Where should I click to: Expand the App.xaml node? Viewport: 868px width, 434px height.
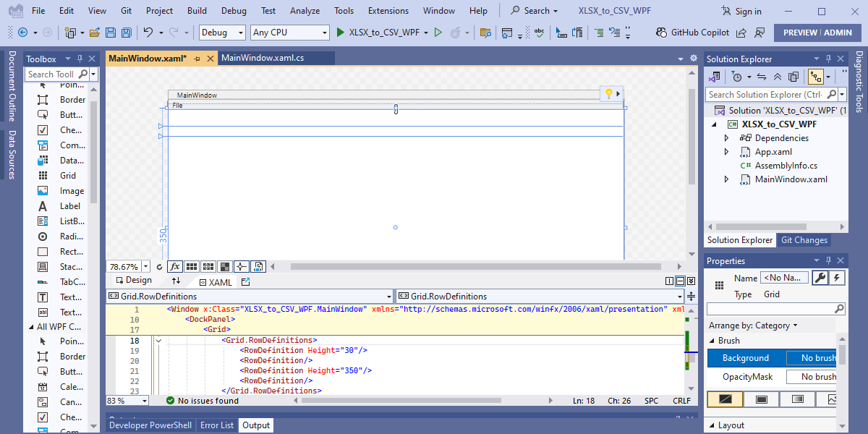coord(726,152)
